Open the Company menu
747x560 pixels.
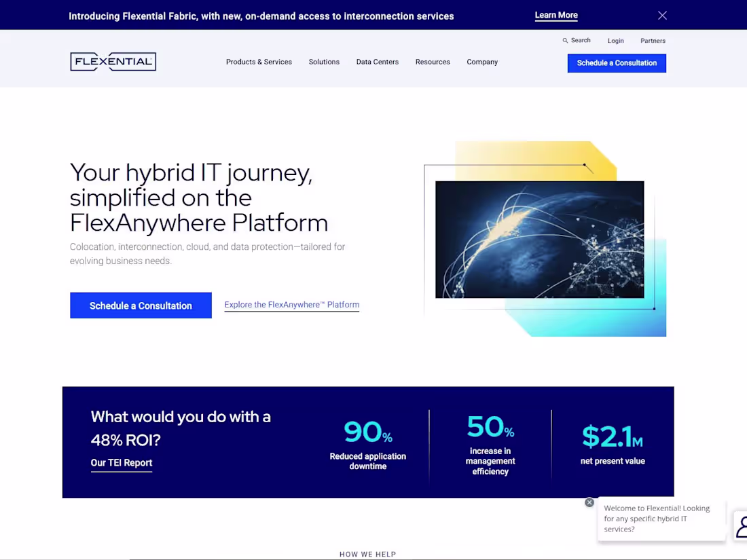(x=482, y=62)
